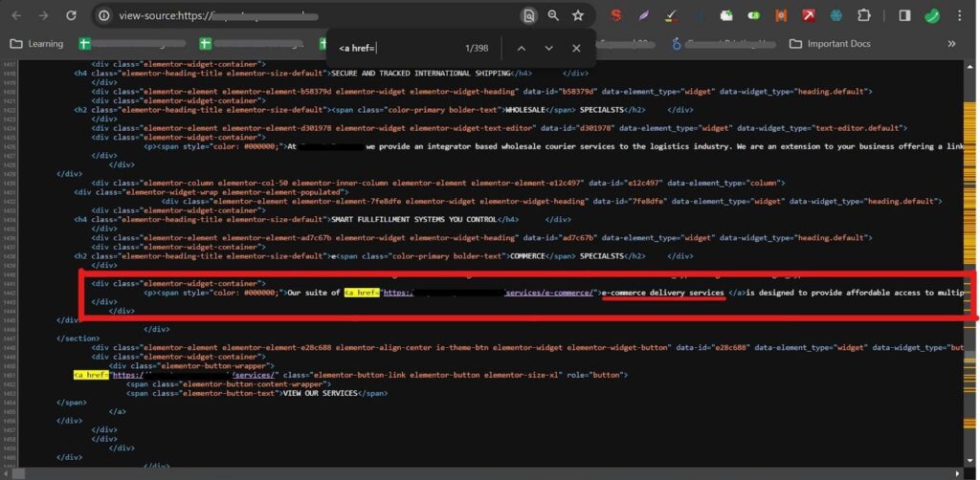Click the browser back arrow

point(17,15)
